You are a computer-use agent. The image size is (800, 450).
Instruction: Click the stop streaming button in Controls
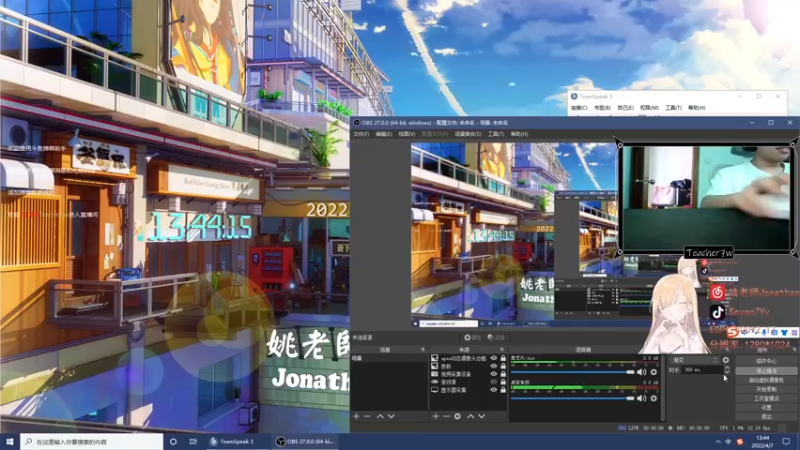click(766, 370)
